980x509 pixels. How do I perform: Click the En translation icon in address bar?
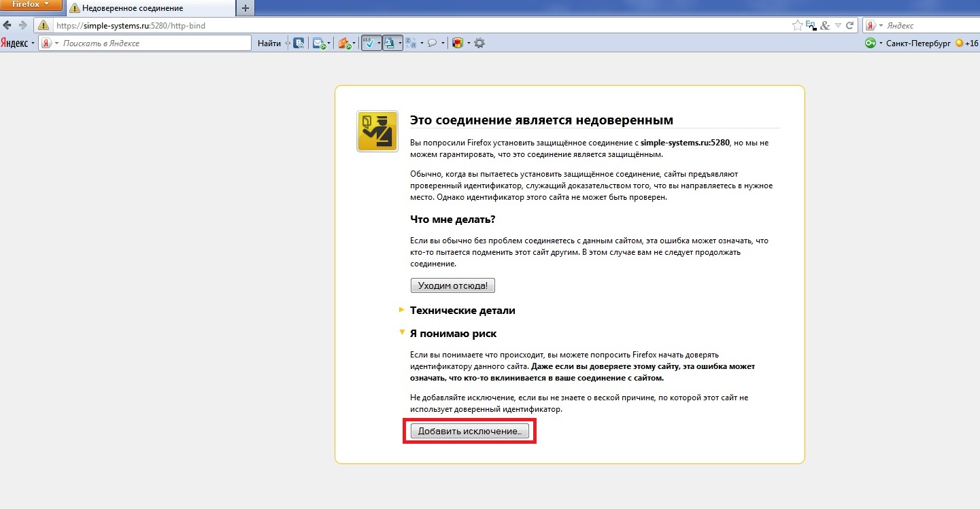[811, 26]
